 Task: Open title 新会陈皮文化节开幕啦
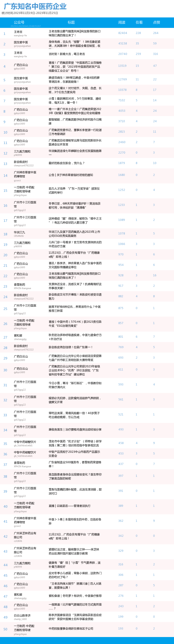75,297
